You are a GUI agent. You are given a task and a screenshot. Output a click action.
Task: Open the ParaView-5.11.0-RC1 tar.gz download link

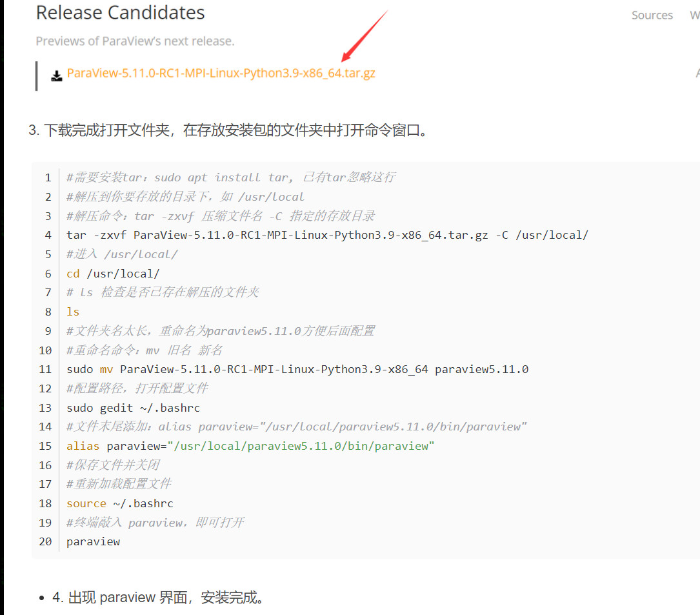click(221, 73)
